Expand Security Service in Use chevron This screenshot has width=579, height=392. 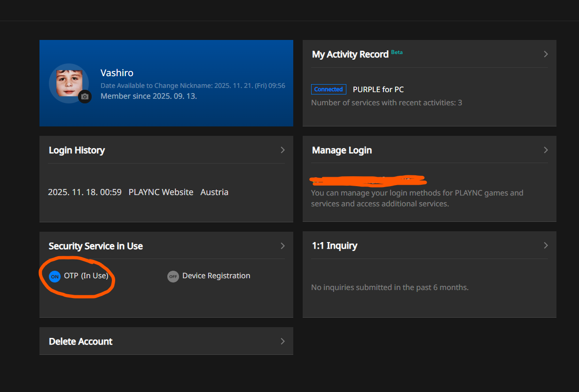pyautogui.click(x=282, y=246)
